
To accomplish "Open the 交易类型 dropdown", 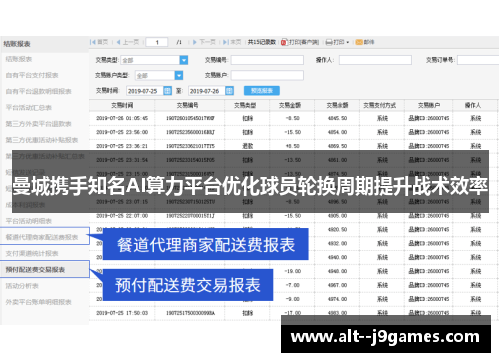I will pyautogui.click(x=184, y=60).
